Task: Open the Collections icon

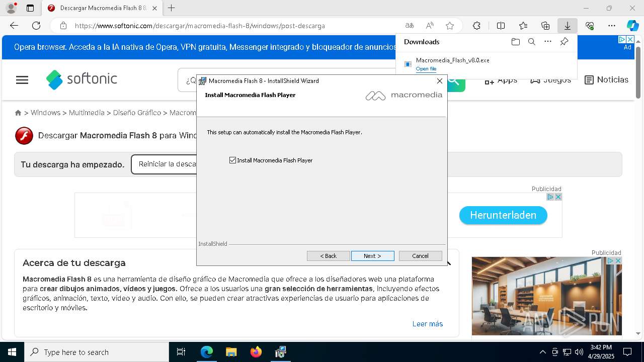Action: coord(545,26)
